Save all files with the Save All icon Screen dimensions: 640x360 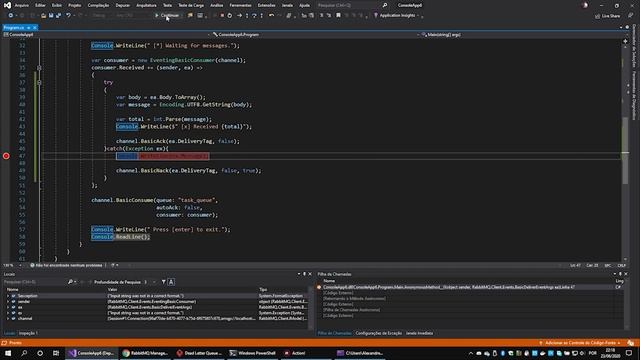(58, 16)
